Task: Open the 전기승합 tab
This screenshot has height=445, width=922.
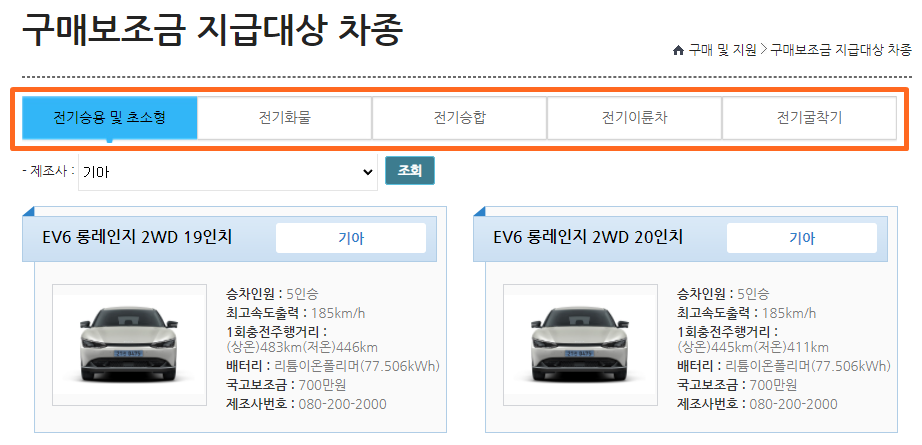Action: coord(459,118)
